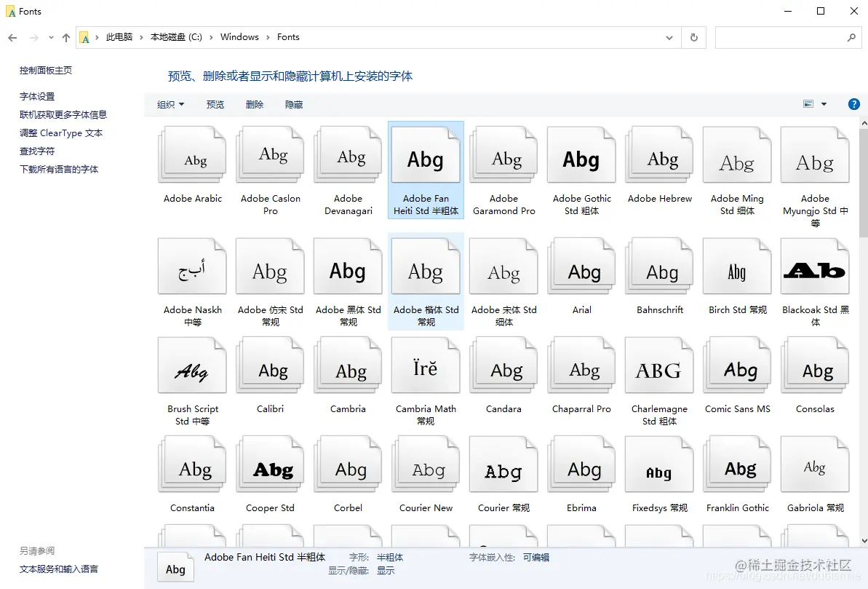Select the Adobe Garamond Pro font icon
Viewport: 868px width, 589px height.
(503, 155)
